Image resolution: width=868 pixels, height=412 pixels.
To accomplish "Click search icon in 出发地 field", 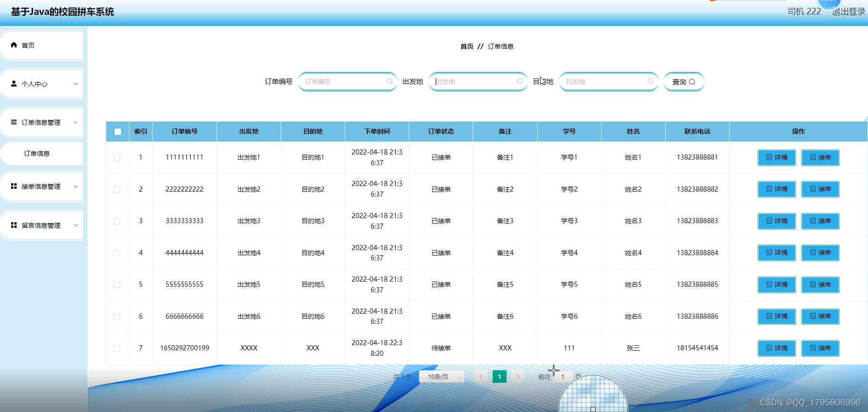I will point(520,81).
